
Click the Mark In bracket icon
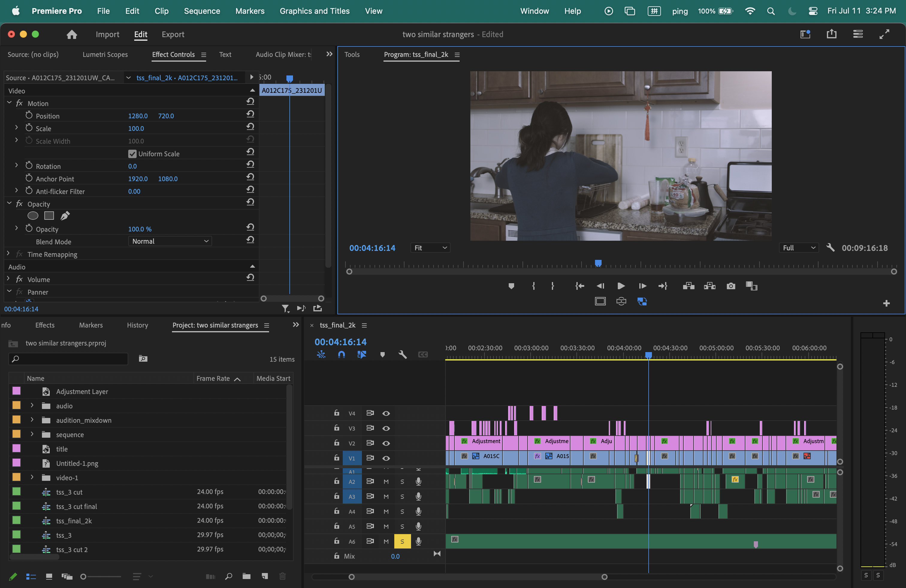(533, 286)
